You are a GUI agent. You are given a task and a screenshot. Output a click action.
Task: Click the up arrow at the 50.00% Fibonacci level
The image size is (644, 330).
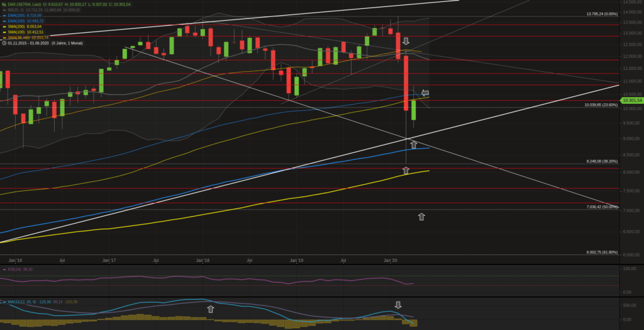coord(421,217)
